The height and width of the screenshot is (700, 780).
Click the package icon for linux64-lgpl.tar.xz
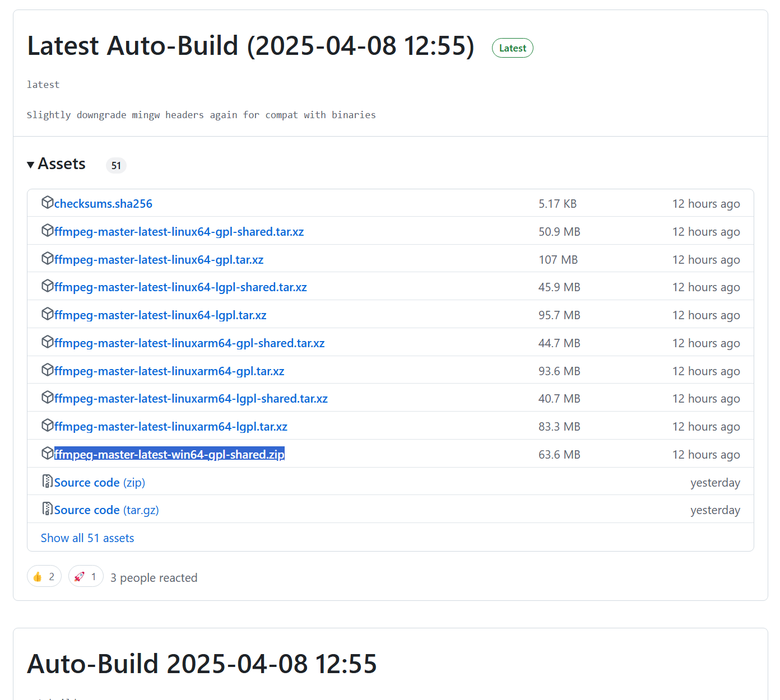pos(48,314)
